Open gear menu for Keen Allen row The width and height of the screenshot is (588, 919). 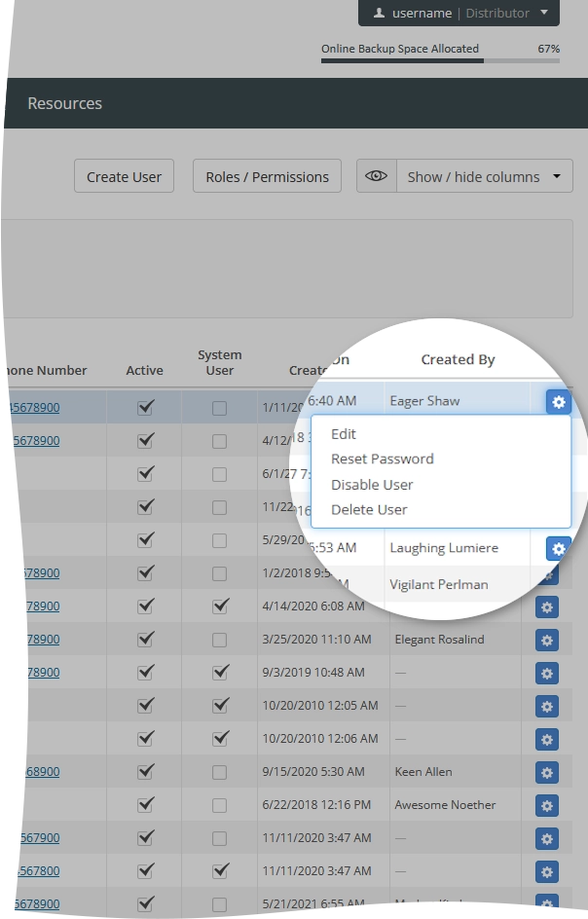coord(547,772)
